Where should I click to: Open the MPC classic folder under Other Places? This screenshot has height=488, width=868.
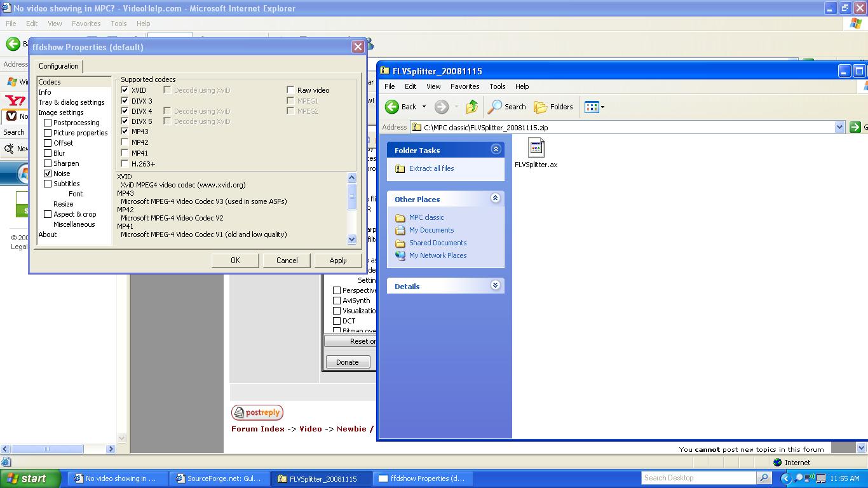pyautogui.click(x=426, y=217)
